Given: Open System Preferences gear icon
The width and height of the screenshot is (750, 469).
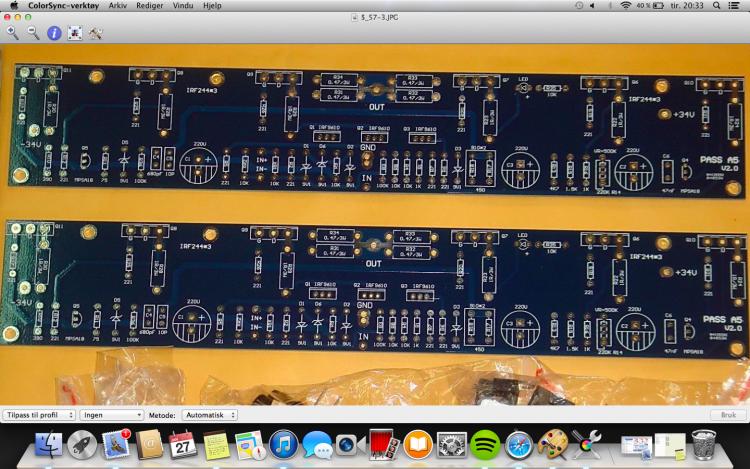Looking at the screenshot, I should coord(451,445).
